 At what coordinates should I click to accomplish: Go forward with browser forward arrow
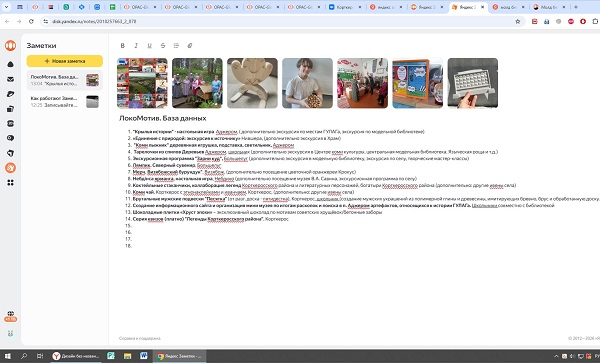tap(19, 21)
